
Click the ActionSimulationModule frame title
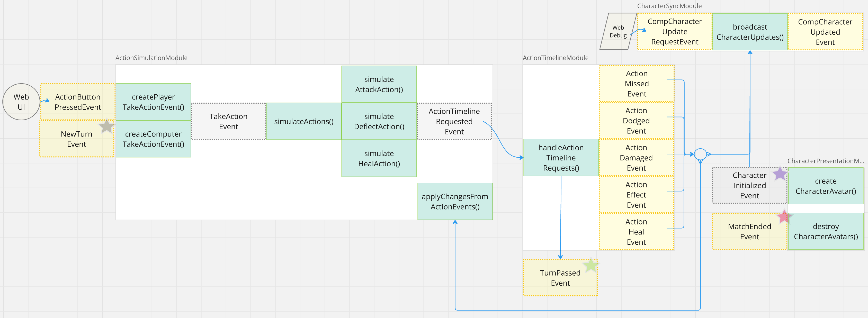tap(151, 58)
